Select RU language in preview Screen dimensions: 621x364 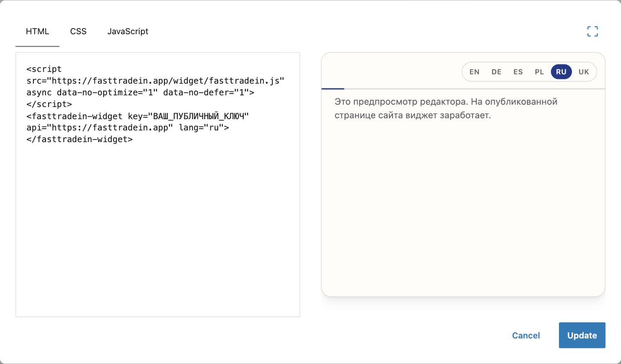click(x=562, y=72)
